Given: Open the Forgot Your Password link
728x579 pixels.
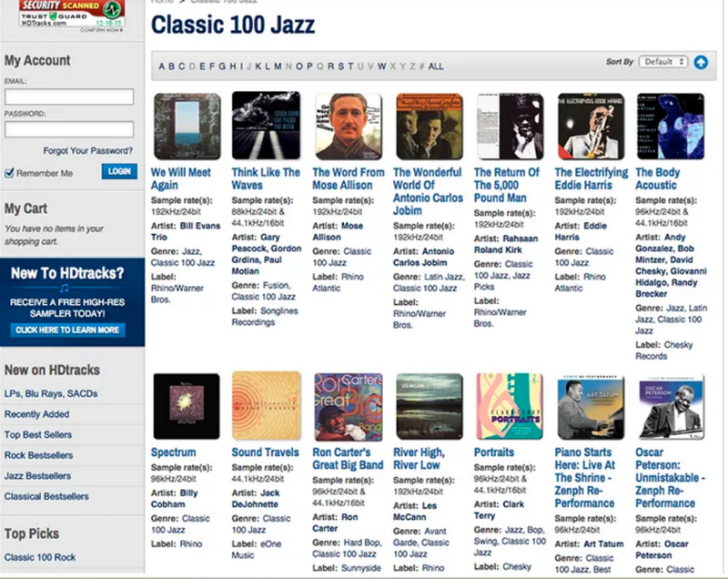Looking at the screenshot, I should pos(87,151).
